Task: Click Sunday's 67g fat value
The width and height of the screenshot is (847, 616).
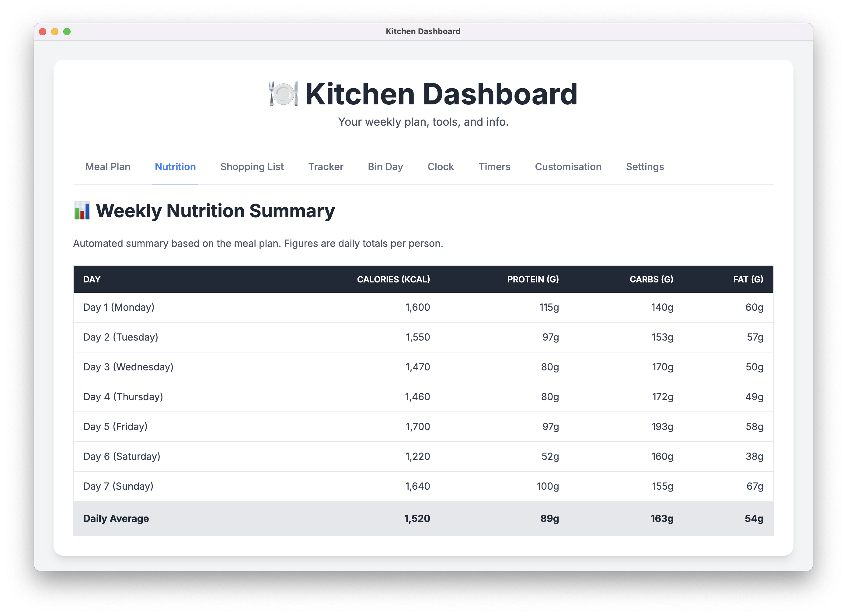Action: point(755,487)
